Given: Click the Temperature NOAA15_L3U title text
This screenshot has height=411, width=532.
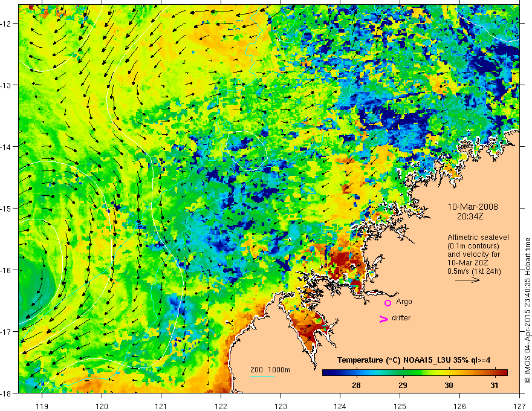Looking at the screenshot, I should point(414,360).
